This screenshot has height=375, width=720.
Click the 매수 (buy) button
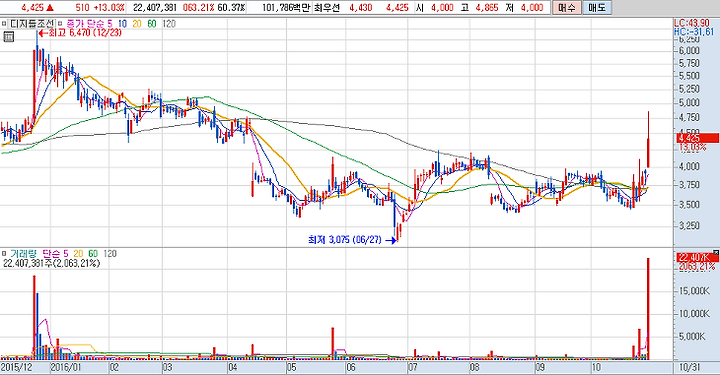[567, 8]
